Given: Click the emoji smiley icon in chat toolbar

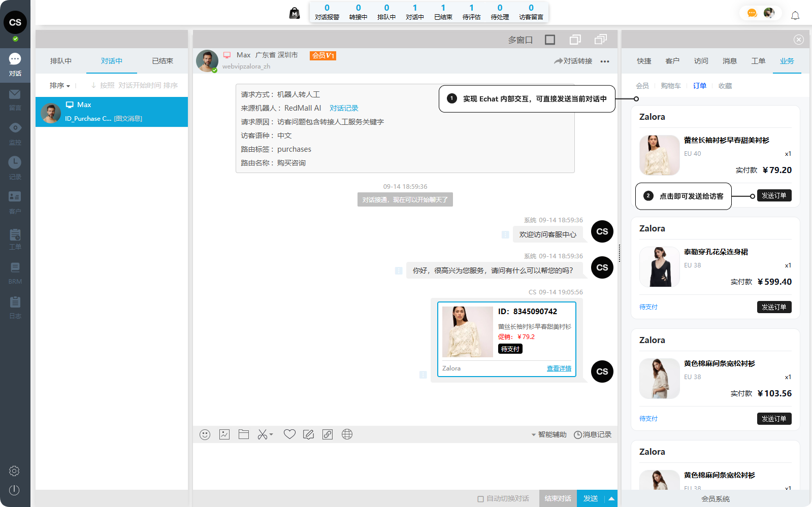Looking at the screenshot, I should tap(205, 434).
